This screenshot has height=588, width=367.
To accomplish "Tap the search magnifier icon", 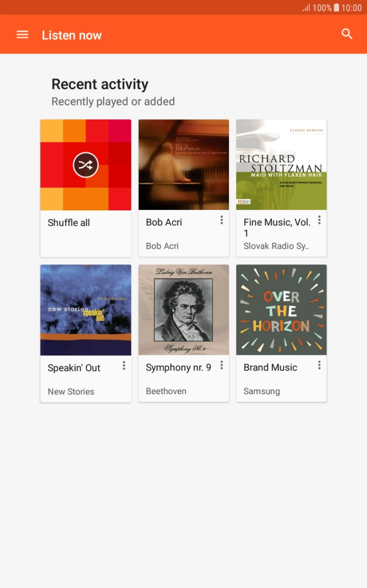I will (347, 34).
